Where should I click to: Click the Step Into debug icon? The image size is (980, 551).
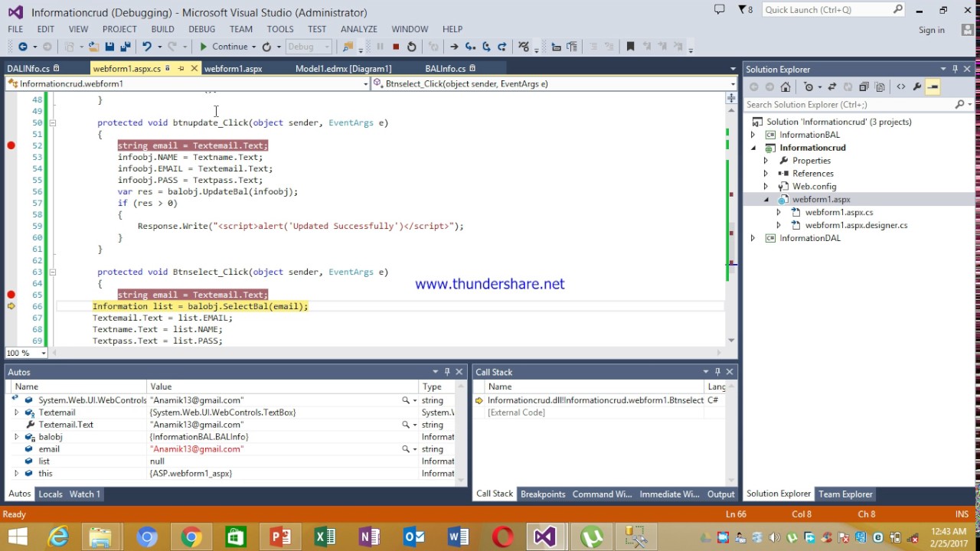click(x=470, y=47)
